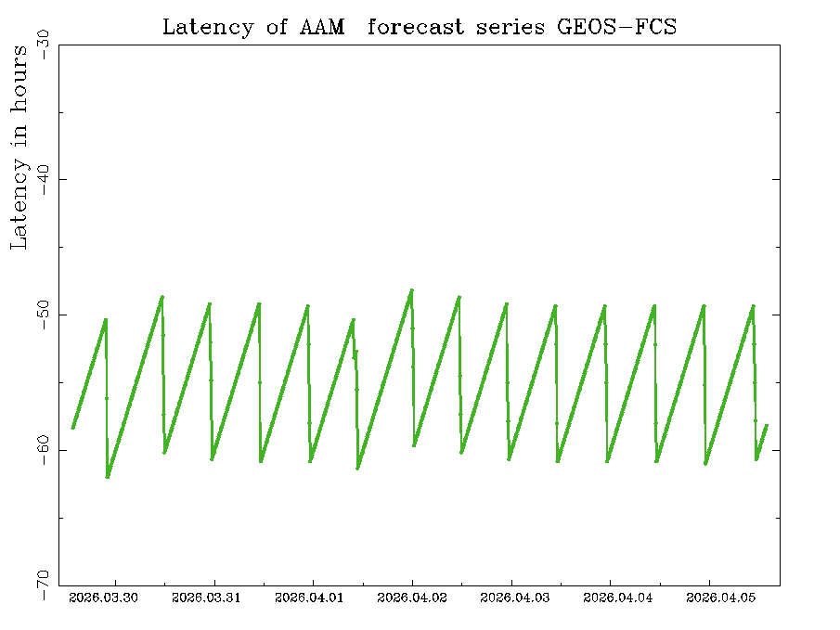Click the small notch after the 2026.04.01 peak
The width and height of the screenshot is (840, 630).
pyautogui.click(x=355, y=353)
